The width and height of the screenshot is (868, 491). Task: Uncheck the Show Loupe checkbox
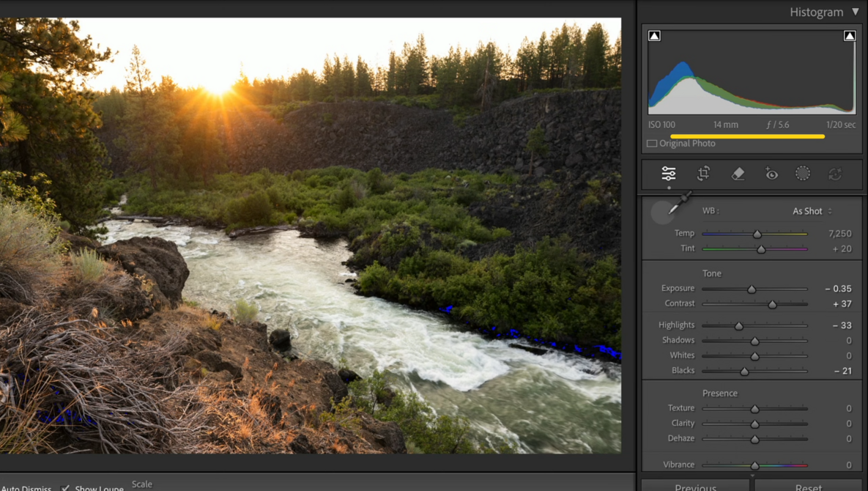pos(65,487)
